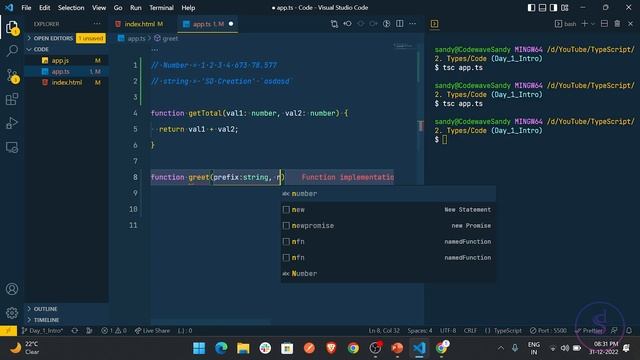Image resolution: width=640 pixels, height=360 pixels.
Task: Click the Split Editor icon
Action: click(400, 24)
